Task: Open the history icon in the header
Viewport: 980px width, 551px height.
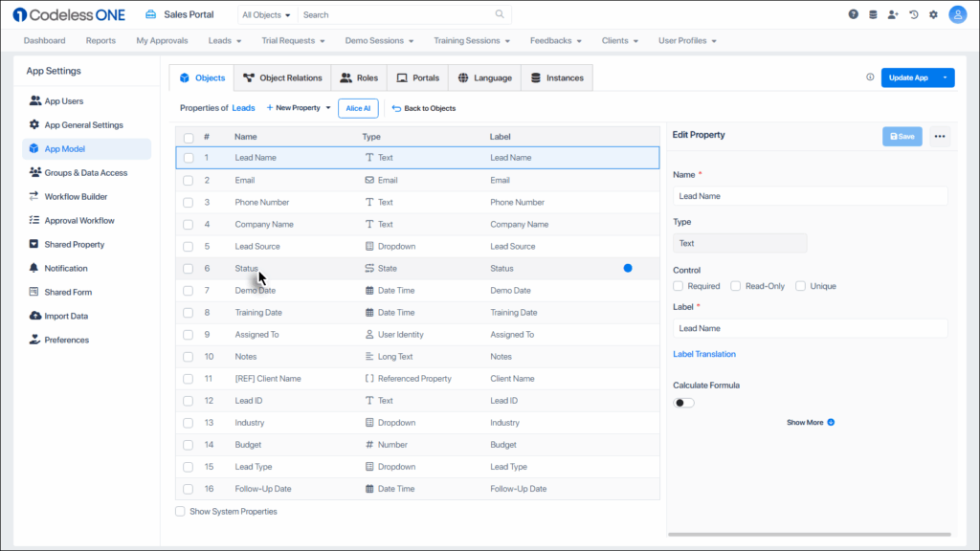Action: tap(913, 13)
